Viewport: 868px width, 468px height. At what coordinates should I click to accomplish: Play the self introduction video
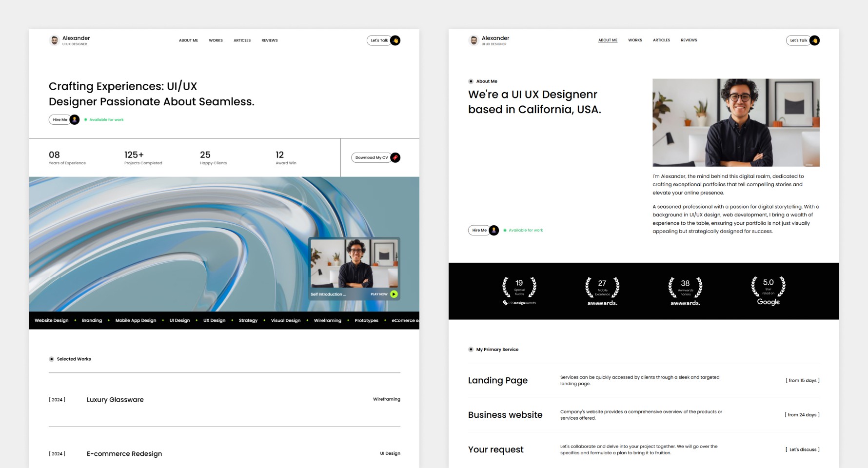(394, 294)
